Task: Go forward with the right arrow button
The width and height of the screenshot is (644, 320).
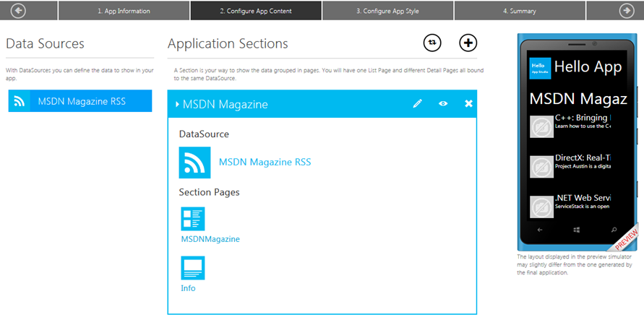Action: pos(627,11)
